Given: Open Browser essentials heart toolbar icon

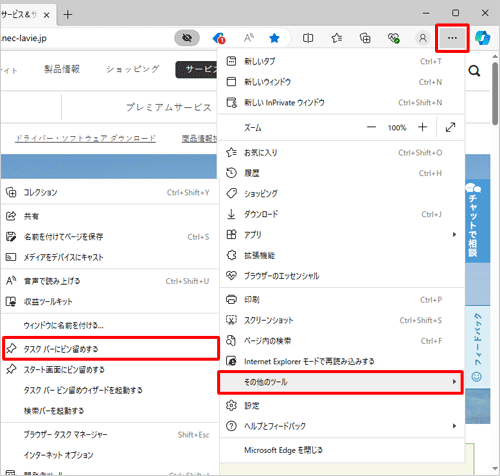Looking at the screenshot, I should (x=394, y=38).
